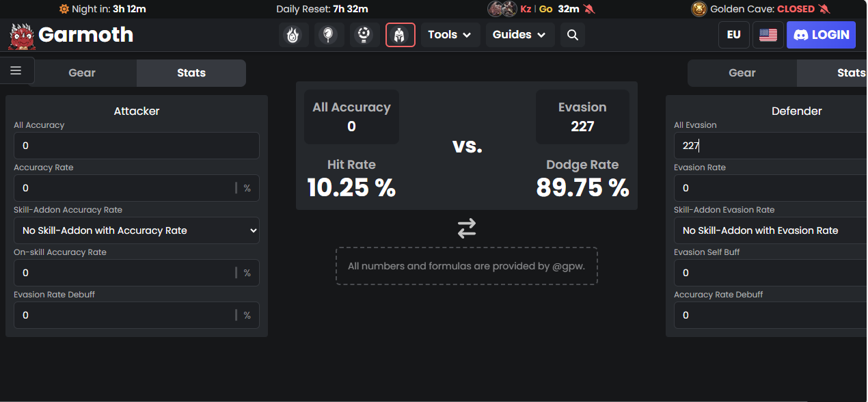Expand the Guides dropdown menu
Viewport: 868px width, 402px height.
click(520, 35)
